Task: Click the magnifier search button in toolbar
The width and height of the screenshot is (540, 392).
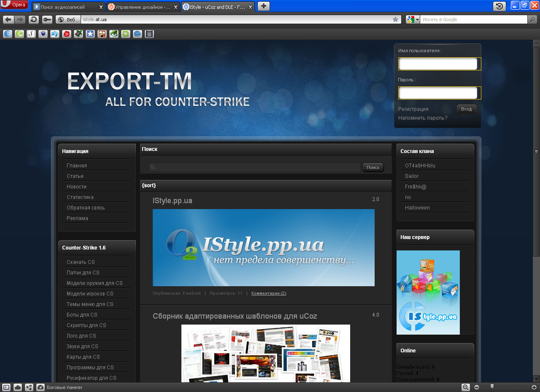Action: [x=532, y=19]
